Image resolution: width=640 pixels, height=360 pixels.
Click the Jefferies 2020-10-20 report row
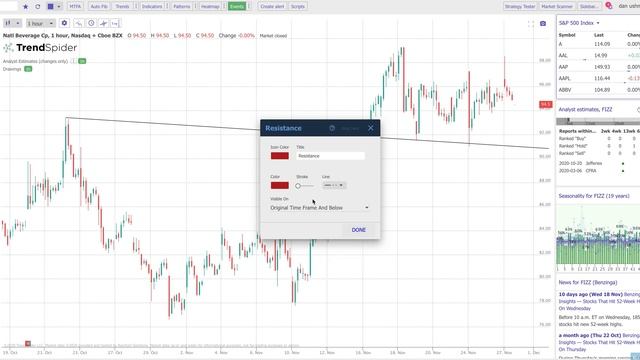pyautogui.click(x=592, y=163)
